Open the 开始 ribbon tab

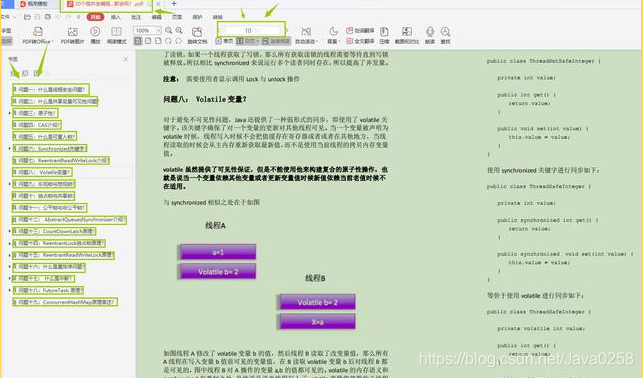pos(95,17)
